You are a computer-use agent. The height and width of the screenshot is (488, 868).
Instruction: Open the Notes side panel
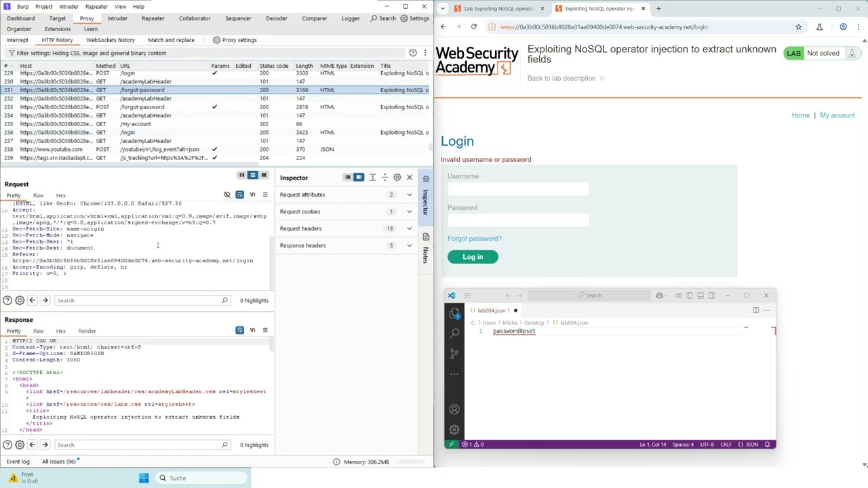click(x=426, y=250)
